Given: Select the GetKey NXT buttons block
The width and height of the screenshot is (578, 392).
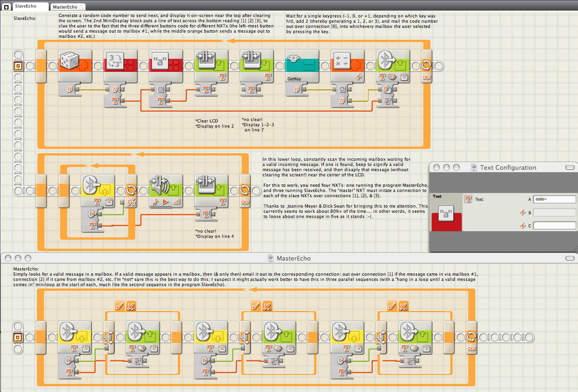Looking at the screenshot, I should pos(302,66).
